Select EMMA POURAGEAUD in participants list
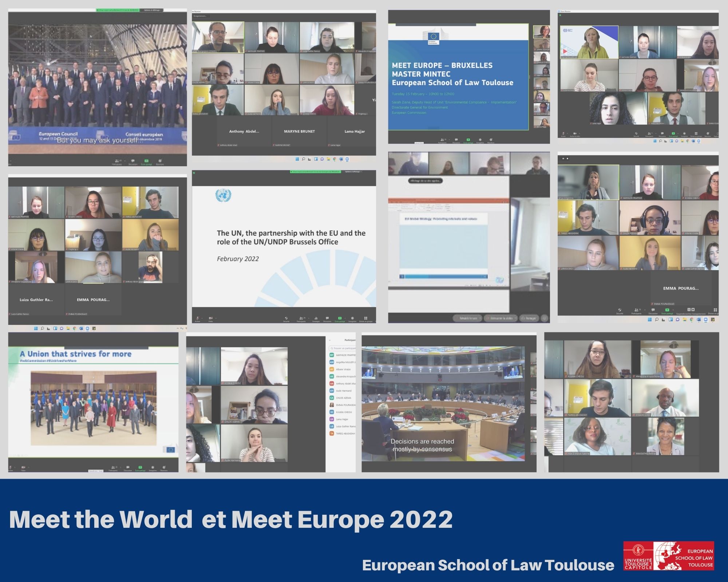Image resolution: width=728 pixels, height=582 pixels. pyautogui.click(x=343, y=405)
